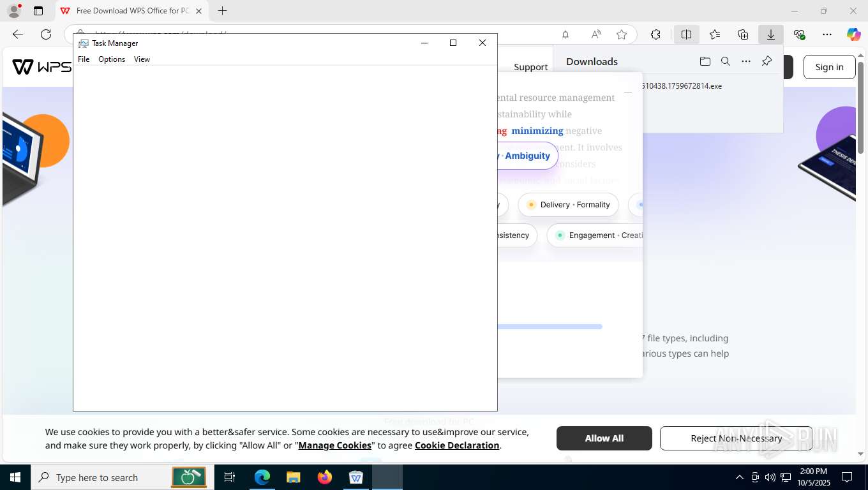Click the Read aloud icon
The height and width of the screenshot is (490, 868).
(595, 34)
